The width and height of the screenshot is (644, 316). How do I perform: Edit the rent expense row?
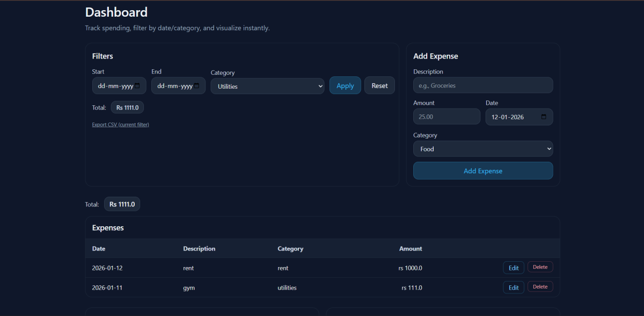coord(513,268)
